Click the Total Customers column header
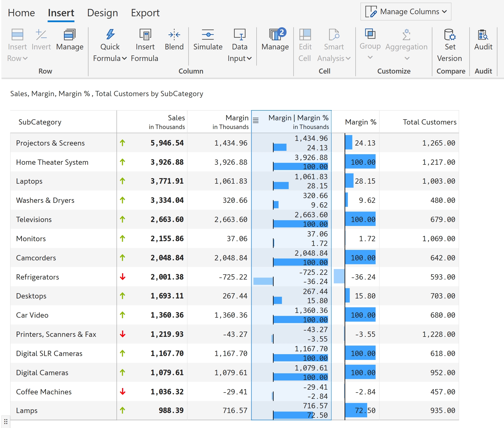The width and height of the screenshot is (504, 428). pyautogui.click(x=429, y=122)
